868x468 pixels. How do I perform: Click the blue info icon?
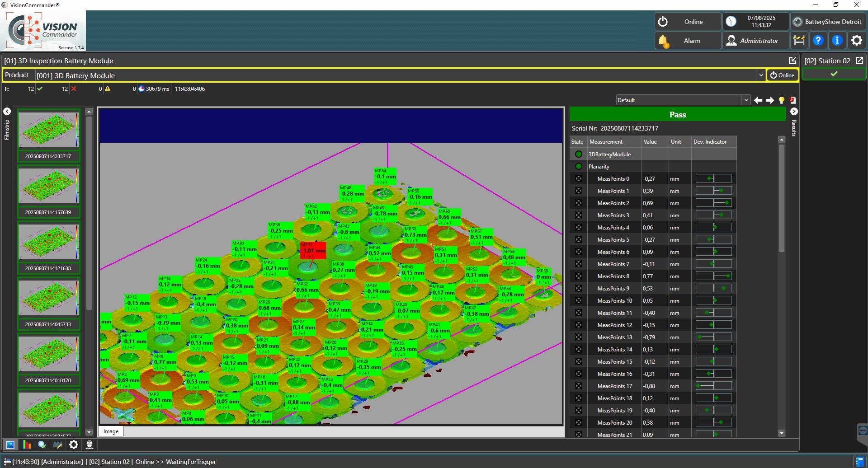click(x=837, y=41)
